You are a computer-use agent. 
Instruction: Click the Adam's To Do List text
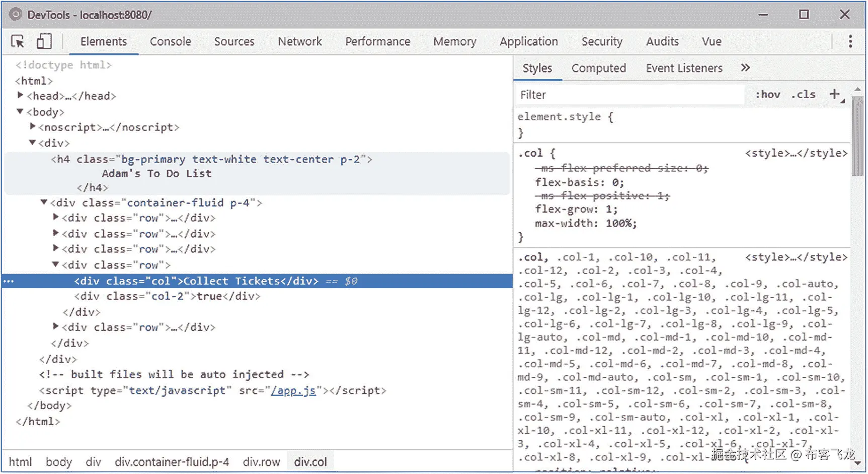(x=156, y=174)
